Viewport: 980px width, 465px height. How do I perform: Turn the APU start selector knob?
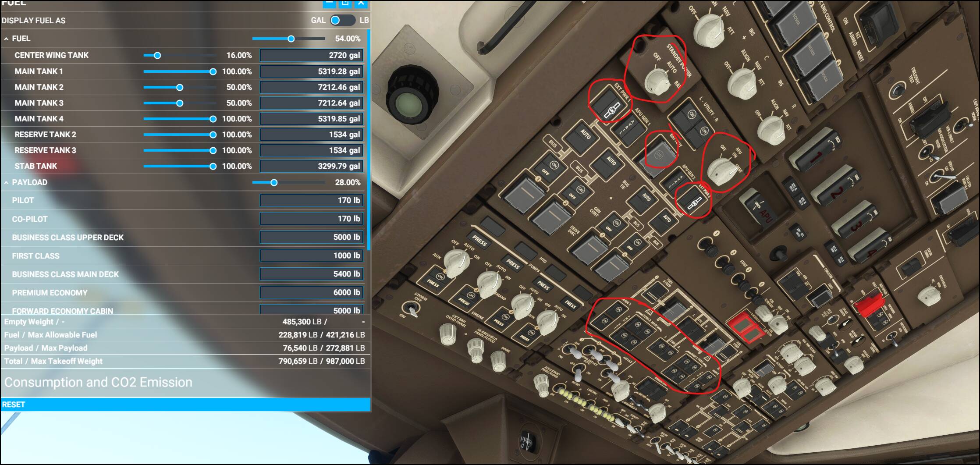[x=722, y=171]
